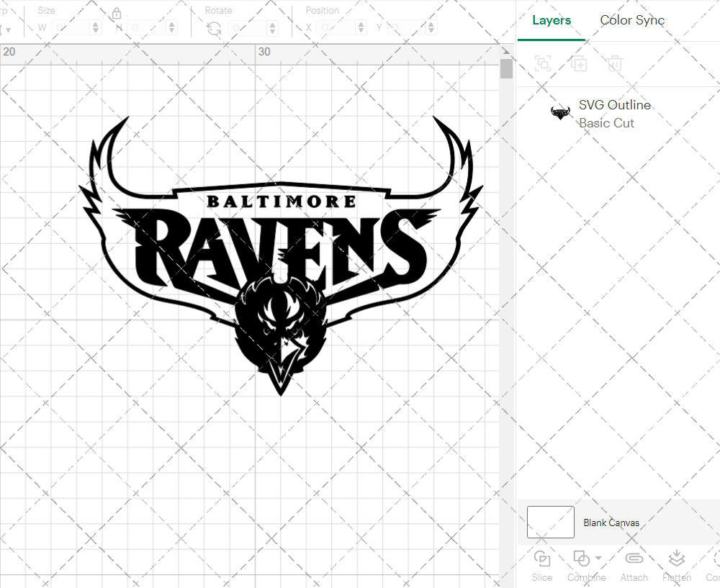Expand the Combine dropdown arrow
720x588 pixels.
598,558
